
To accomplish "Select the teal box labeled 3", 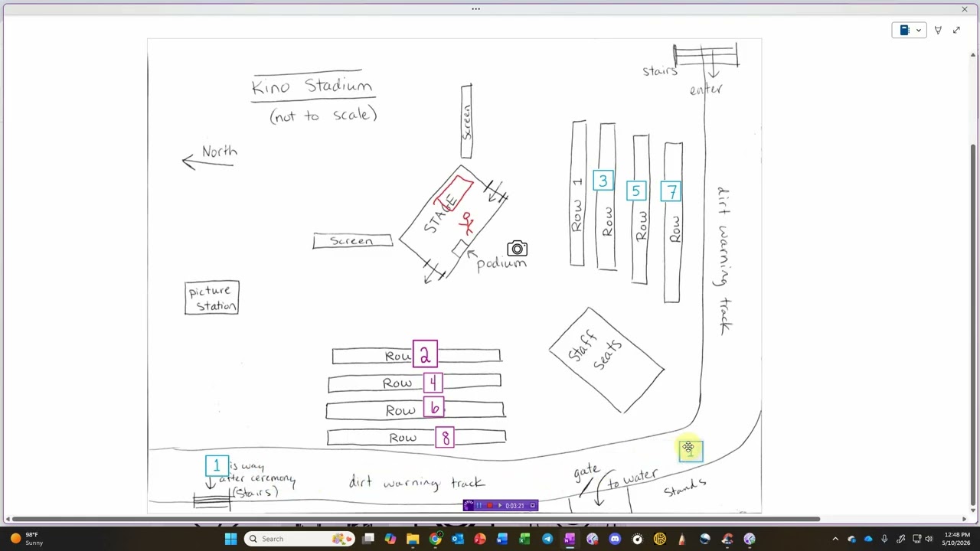I will (603, 181).
